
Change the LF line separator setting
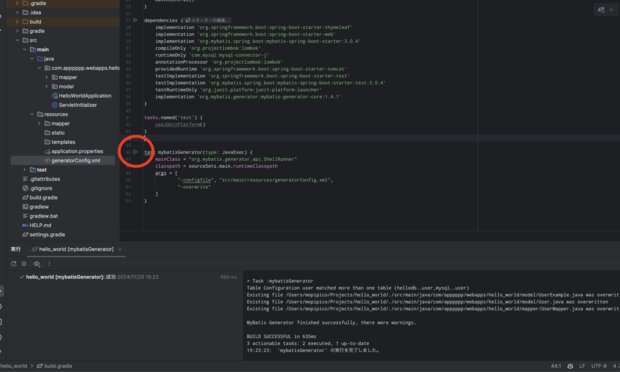(582, 366)
